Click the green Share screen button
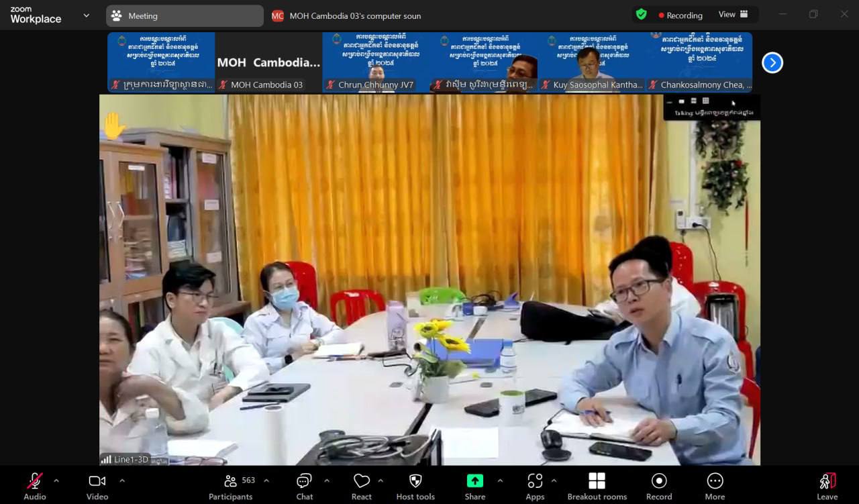The image size is (859, 504). (x=474, y=486)
